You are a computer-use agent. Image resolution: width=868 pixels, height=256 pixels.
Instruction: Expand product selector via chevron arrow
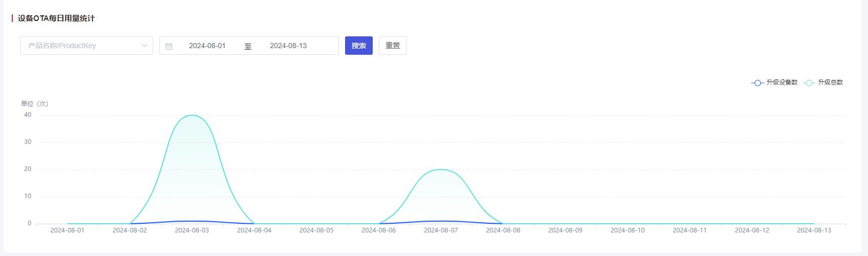[x=144, y=46]
